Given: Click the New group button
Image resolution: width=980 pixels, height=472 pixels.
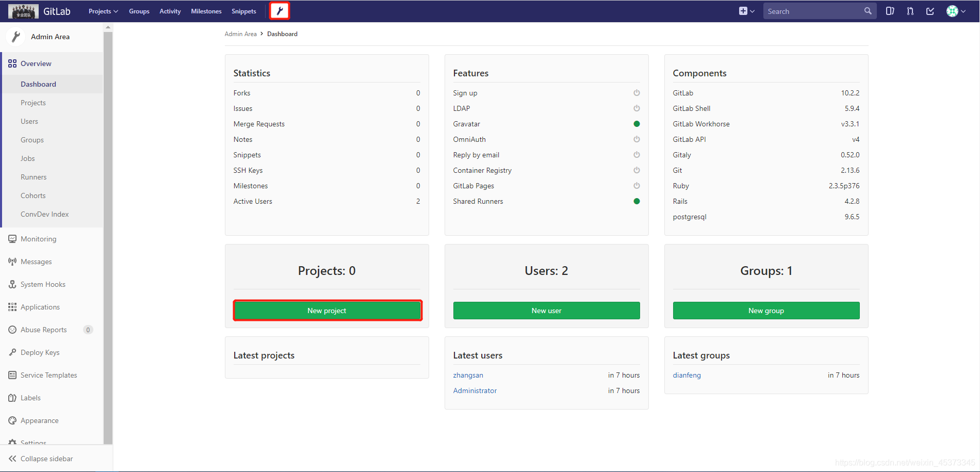Looking at the screenshot, I should pyautogui.click(x=766, y=311).
